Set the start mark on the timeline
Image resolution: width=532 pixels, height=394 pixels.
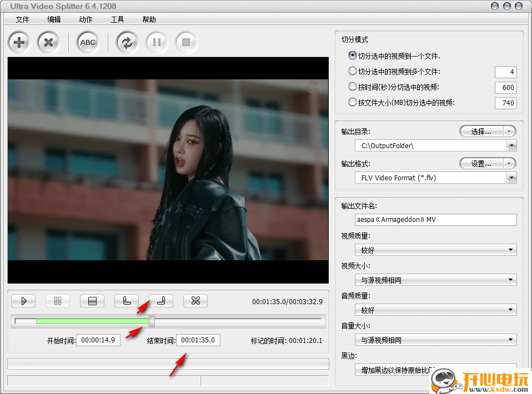pos(127,301)
